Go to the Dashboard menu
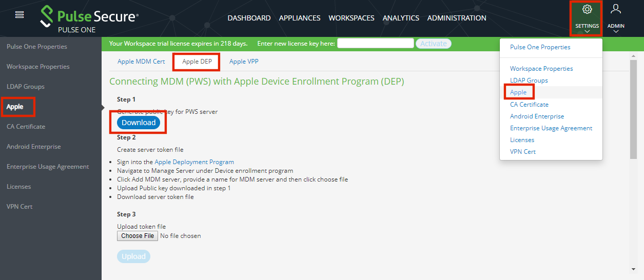 (x=249, y=18)
